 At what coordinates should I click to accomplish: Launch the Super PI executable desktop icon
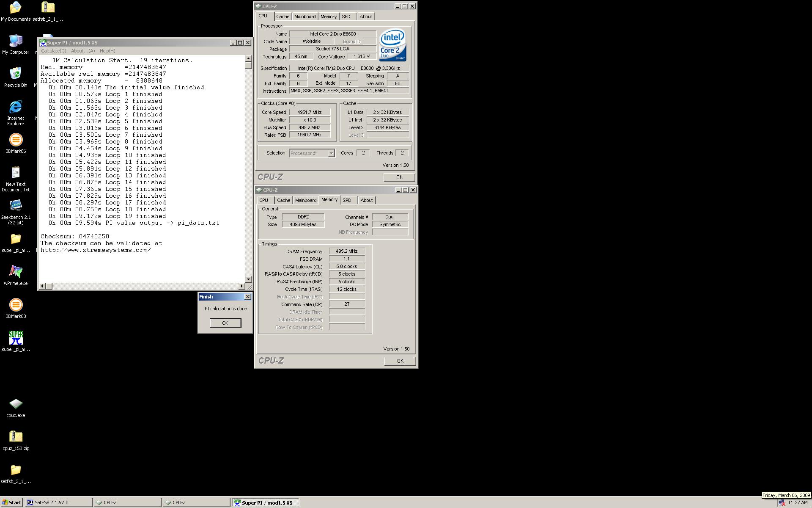16,342
